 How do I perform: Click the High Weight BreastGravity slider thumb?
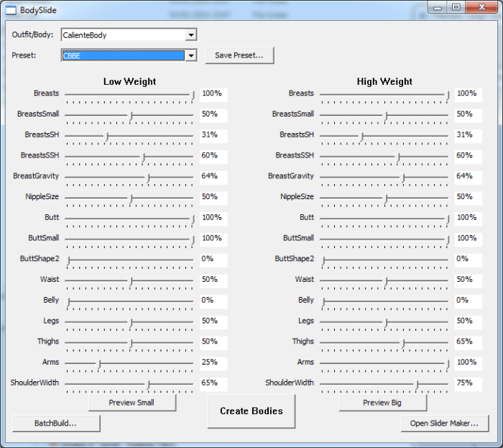coord(403,178)
